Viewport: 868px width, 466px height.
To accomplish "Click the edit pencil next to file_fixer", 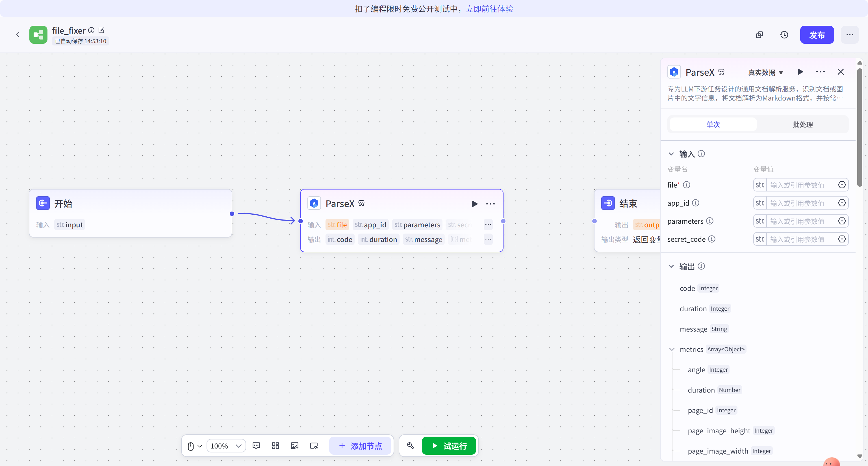I will pyautogui.click(x=101, y=30).
